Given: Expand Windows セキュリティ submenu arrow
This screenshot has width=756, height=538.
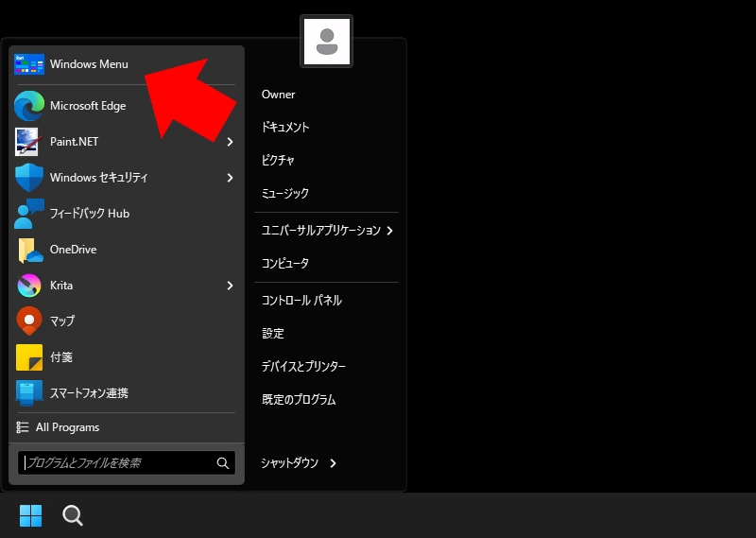Looking at the screenshot, I should pos(230,178).
